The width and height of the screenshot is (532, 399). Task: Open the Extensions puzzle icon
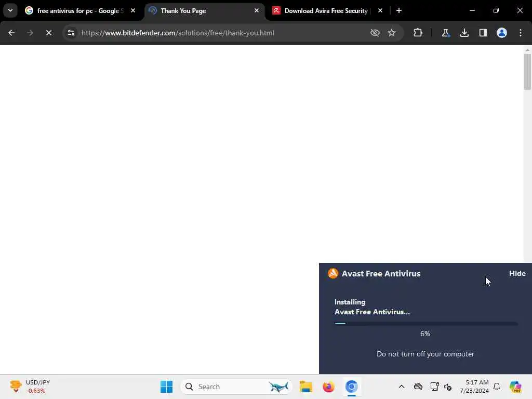(x=418, y=33)
